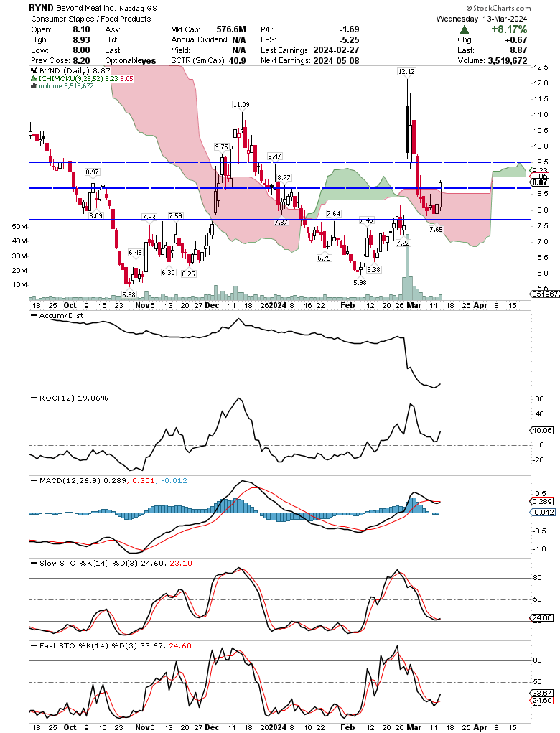Click the 6.43 price label
This screenshot has height=733, width=560.
(x=135, y=253)
